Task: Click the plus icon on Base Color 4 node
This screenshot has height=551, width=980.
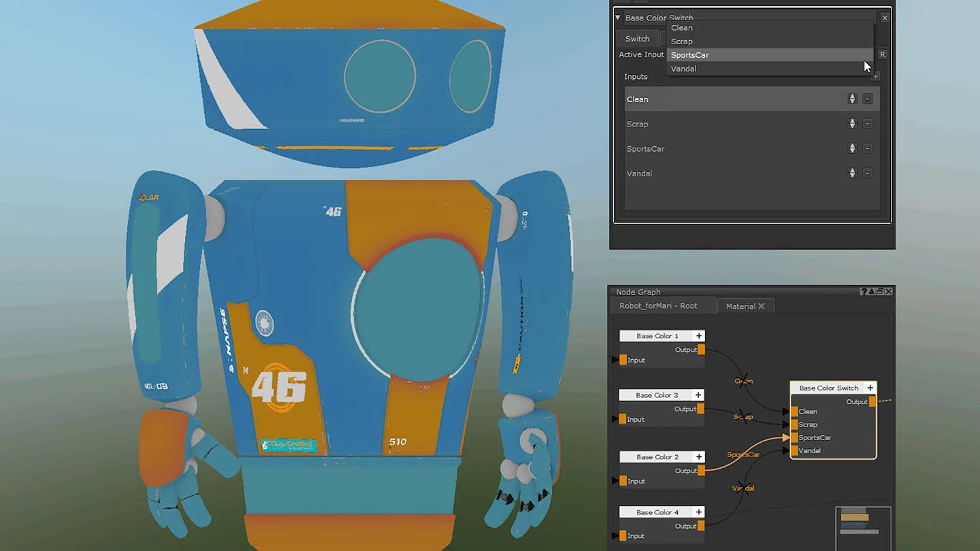Action: (x=699, y=512)
